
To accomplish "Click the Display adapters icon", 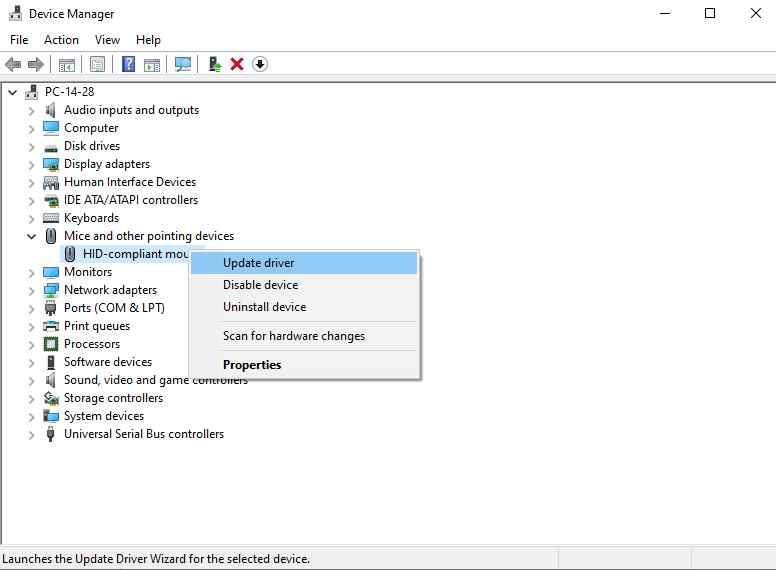I will point(51,164).
